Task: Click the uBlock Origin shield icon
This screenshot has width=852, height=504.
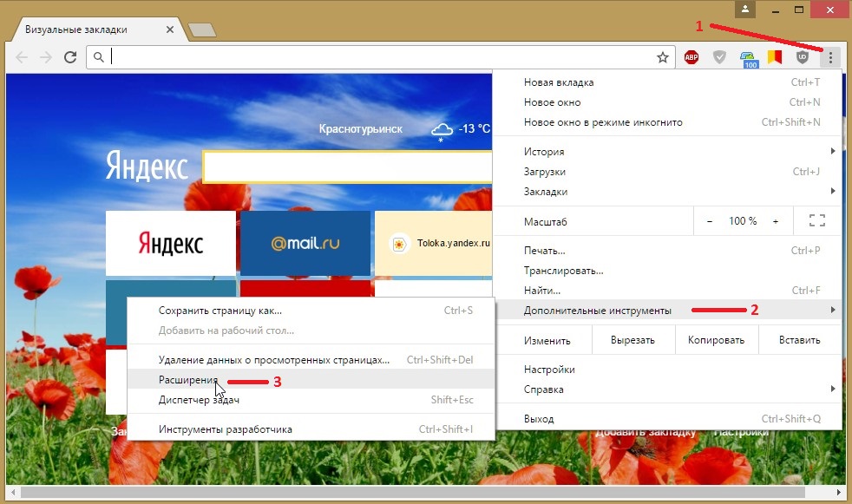Action: coord(802,57)
